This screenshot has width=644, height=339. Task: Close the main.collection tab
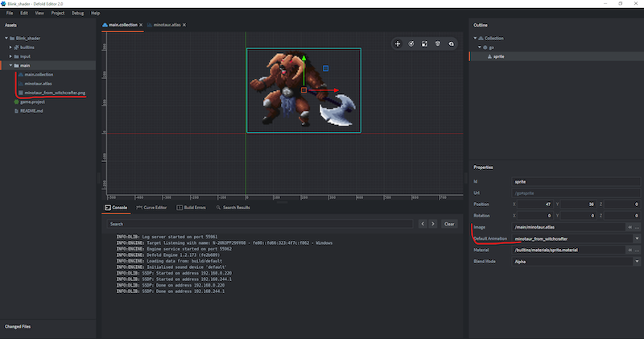(x=141, y=25)
